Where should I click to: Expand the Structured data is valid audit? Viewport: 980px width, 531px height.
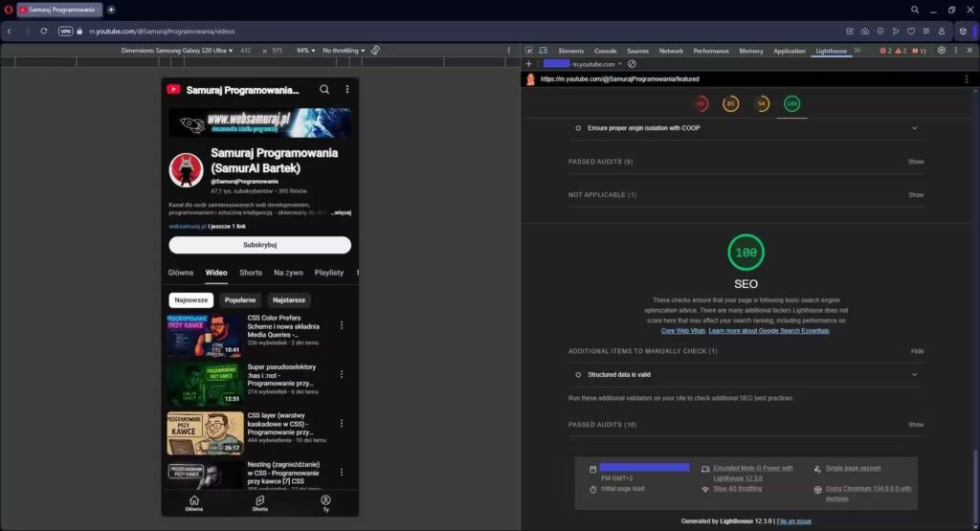point(746,375)
